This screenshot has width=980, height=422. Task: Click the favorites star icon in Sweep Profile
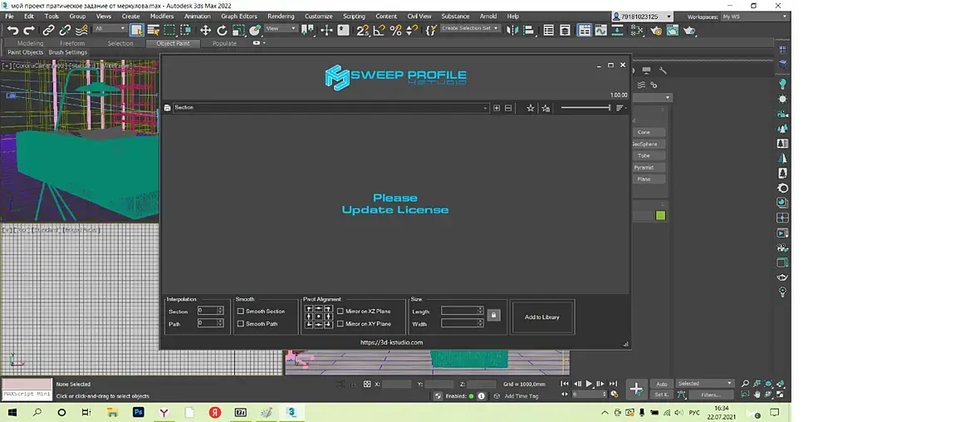(x=531, y=108)
